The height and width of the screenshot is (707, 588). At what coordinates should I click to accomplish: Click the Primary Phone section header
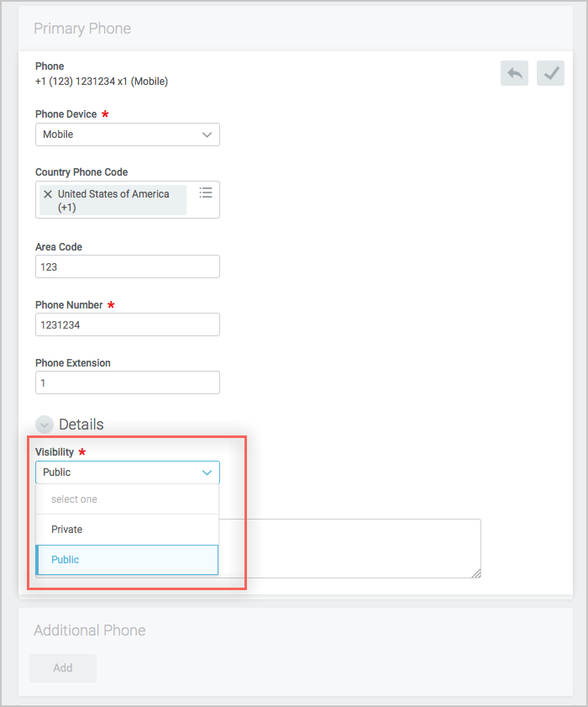click(x=82, y=29)
